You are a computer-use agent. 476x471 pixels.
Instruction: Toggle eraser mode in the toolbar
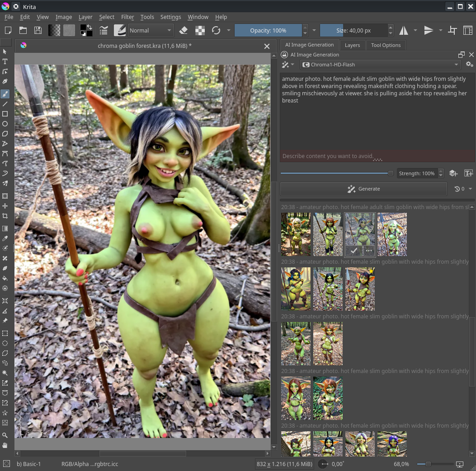tap(183, 30)
